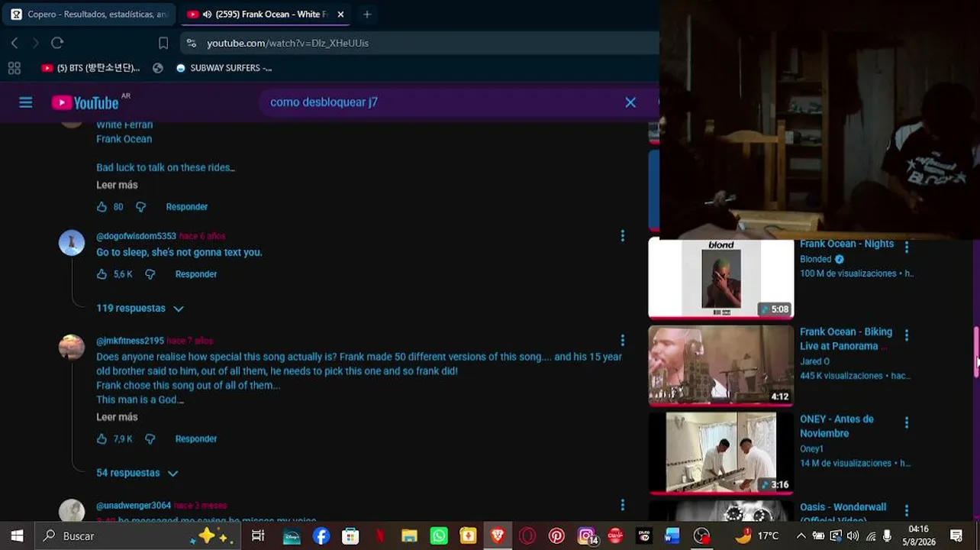Screen dimensions: 980x550
Task: Switch to the Copero browser tab
Action: tap(89, 15)
